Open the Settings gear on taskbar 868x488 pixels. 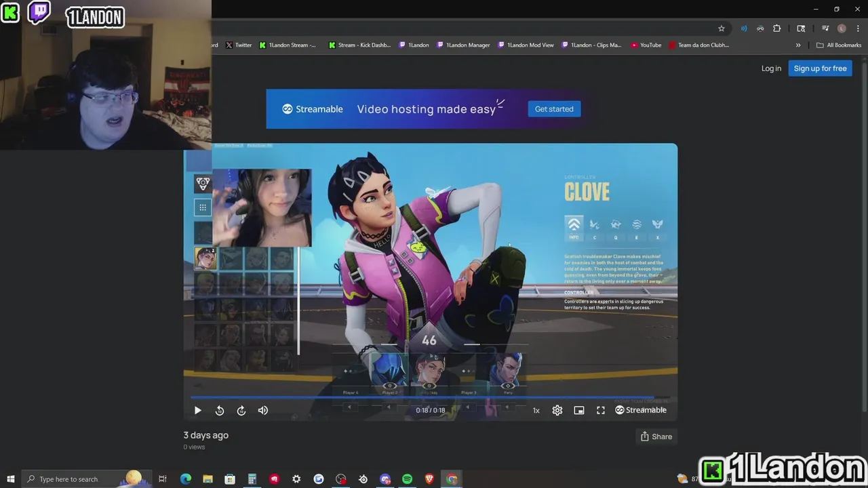coord(296,479)
